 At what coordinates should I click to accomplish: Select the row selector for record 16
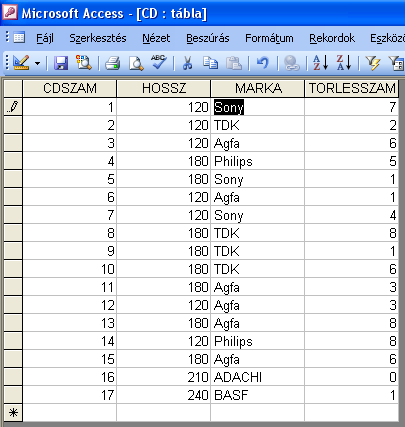pos(13,377)
